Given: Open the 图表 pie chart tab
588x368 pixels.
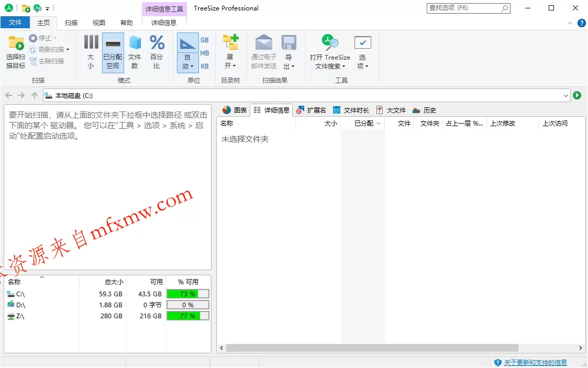Looking at the screenshot, I should coord(235,110).
